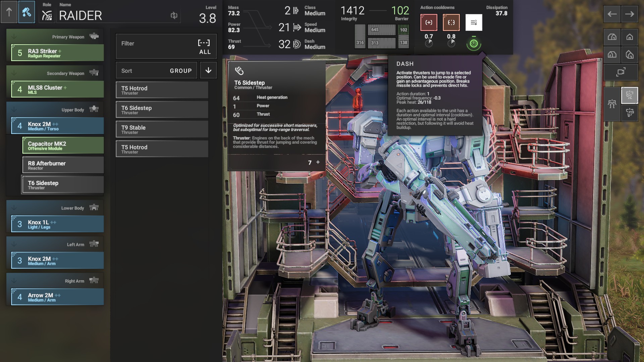Click the Role radar icon
Viewport: 644px width, 362px height.
coord(47,15)
